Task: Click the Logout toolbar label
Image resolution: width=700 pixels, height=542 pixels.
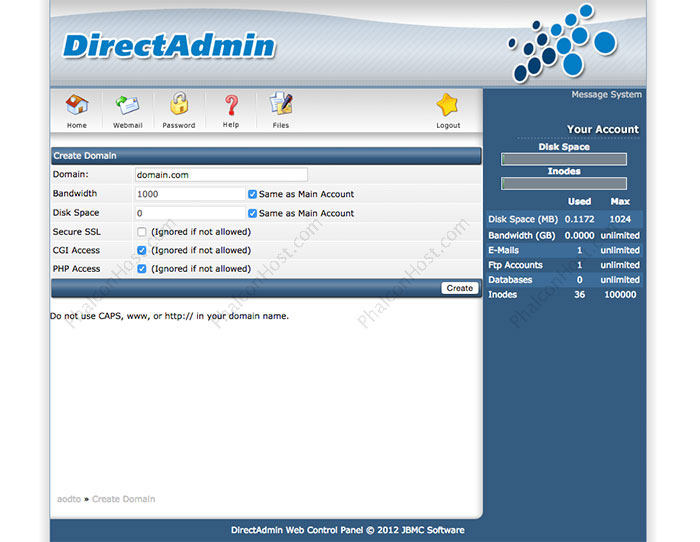Action: pyautogui.click(x=448, y=125)
